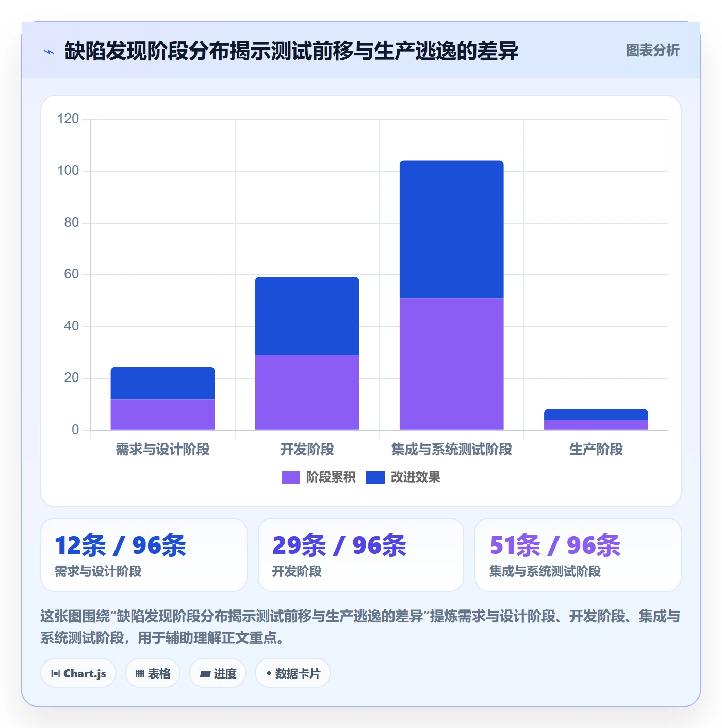
Task: Click the blue bar segment for 开发阶段
Action: point(307,316)
